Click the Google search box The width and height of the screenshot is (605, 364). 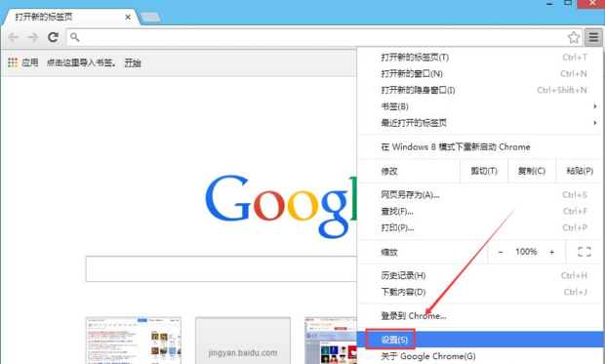pyautogui.click(x=222, y=268)
